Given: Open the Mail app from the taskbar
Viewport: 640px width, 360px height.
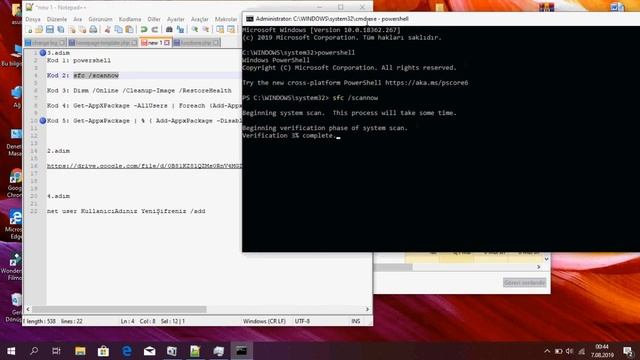Looking at the screenshot, I should pyautogui.click(x=149, y=351).
